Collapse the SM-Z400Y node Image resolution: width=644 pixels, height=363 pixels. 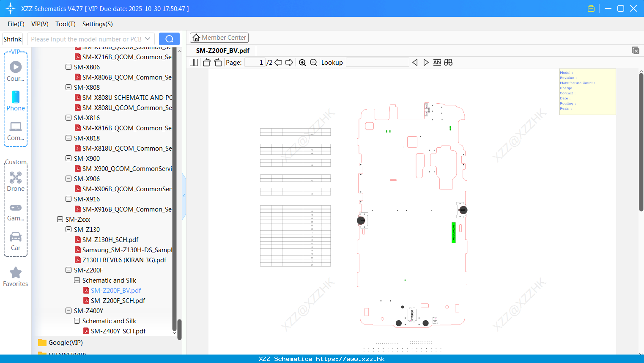pyautogui.click(x=69, y=311)
